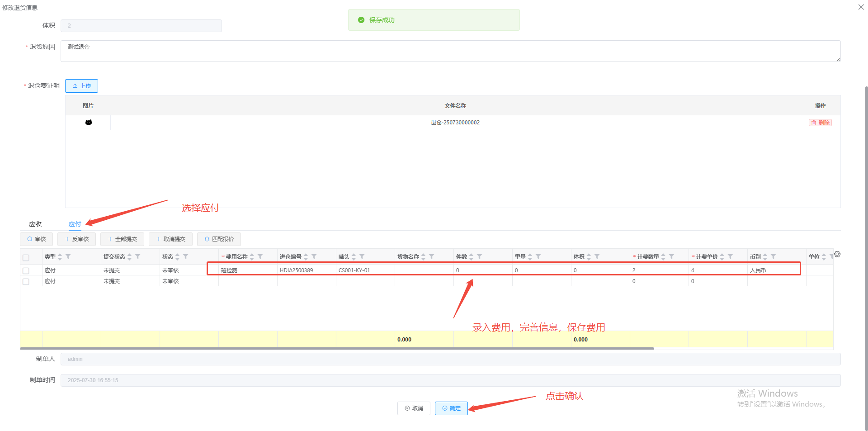Image resolution: width=868 pixels, height=431 pixels.
Task: Filter the 提交状态 column
Action: (x=137, y=257)
